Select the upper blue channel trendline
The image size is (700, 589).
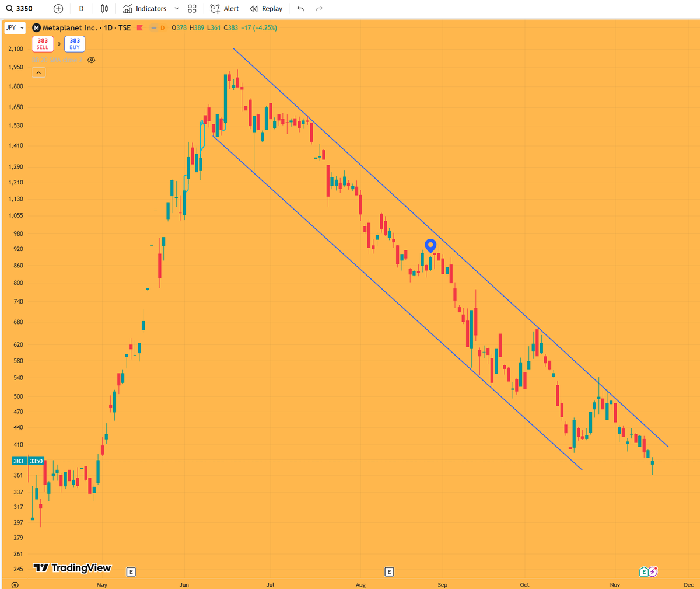pyautogui.click(x=450, y=248)
